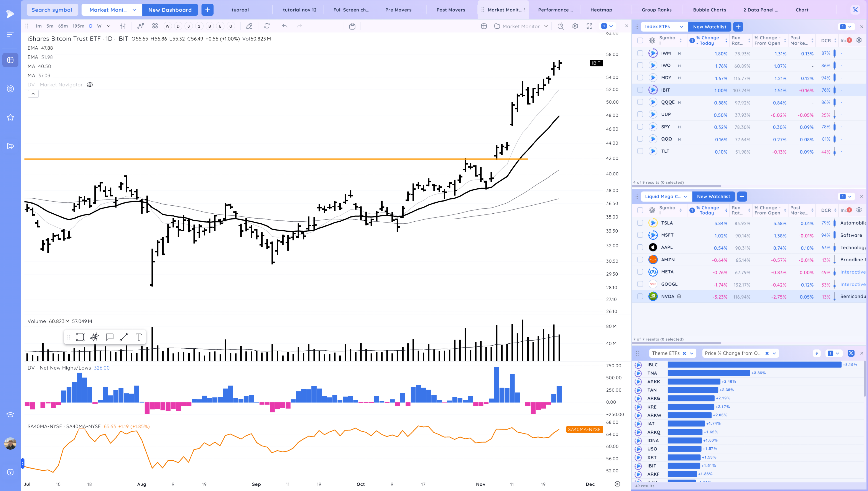Select the rectangle drawing tool

pos(80,337)
